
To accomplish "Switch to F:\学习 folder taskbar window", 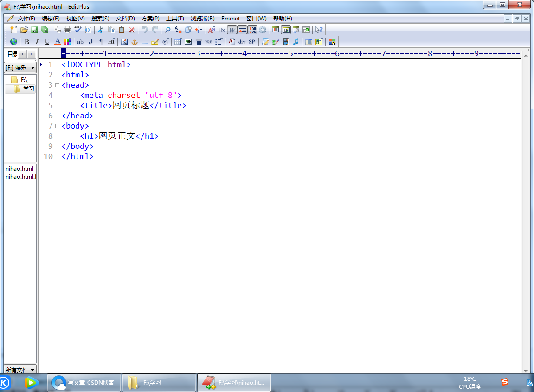I will (159, 382).
